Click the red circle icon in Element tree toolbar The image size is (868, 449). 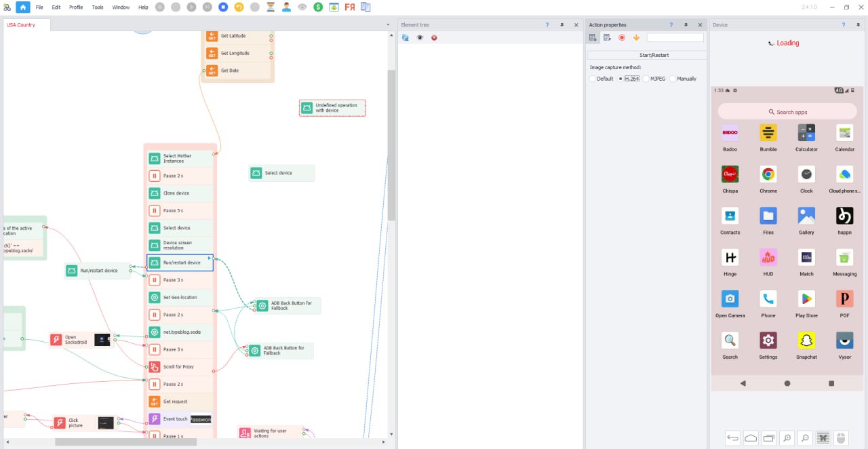tap(434, 38)
